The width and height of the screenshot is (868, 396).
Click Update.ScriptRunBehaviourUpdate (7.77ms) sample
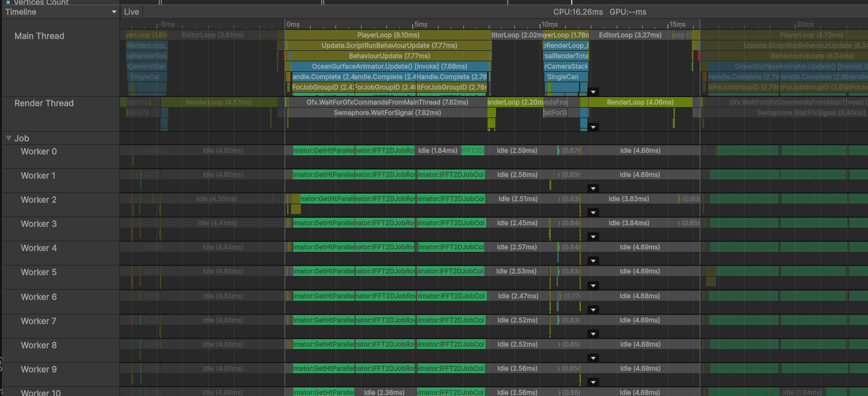388,46
